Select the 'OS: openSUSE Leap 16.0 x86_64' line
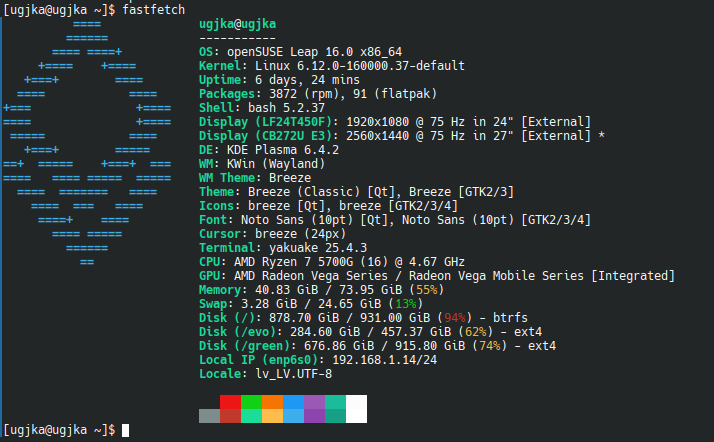This screenshot has width=714, height=442. click(x=301, y=52)
